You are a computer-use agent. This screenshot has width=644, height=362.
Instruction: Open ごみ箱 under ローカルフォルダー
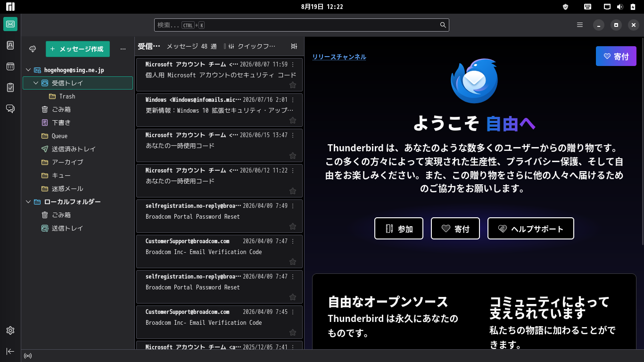[78, 215]
